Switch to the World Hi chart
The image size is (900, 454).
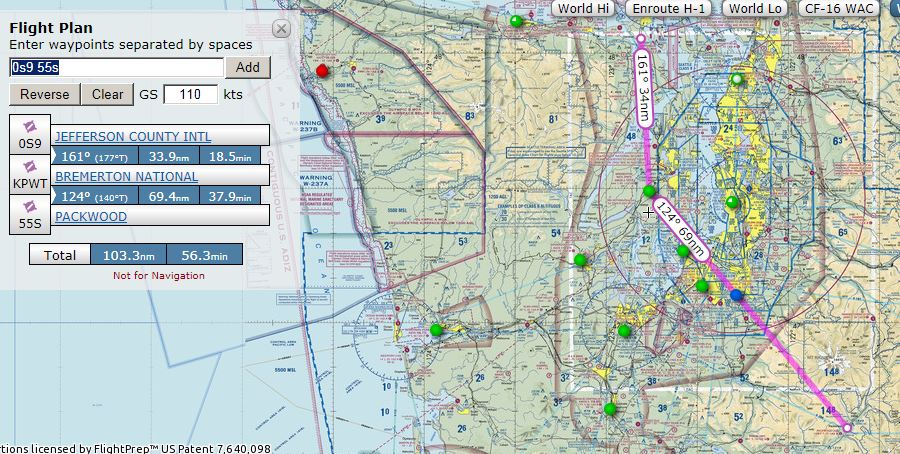[583, 9]
